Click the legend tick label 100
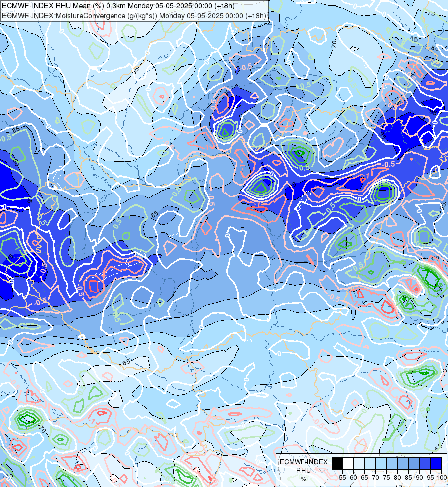Screen dimensions: 448x487 441,478
